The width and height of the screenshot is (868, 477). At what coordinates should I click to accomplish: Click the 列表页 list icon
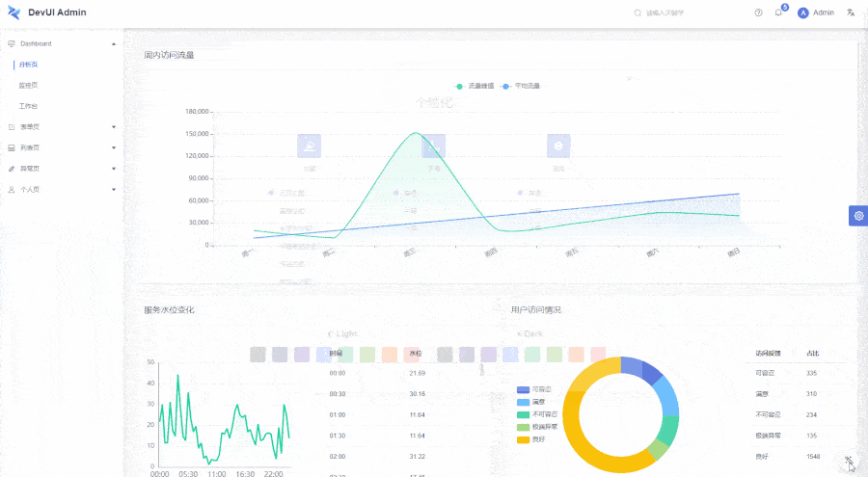point(12,147)
